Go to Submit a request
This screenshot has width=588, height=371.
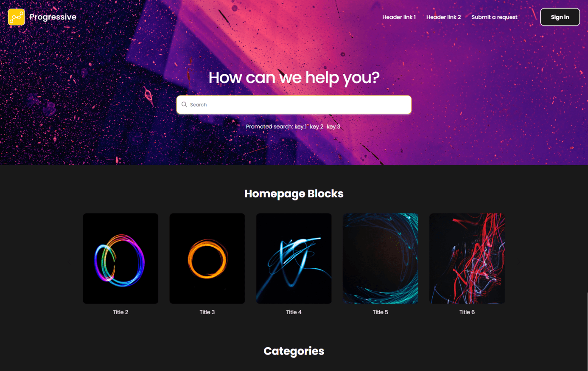click(494, 17)
